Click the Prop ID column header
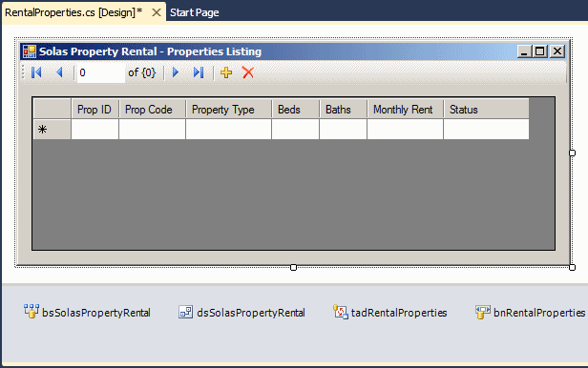 [94, 110]
